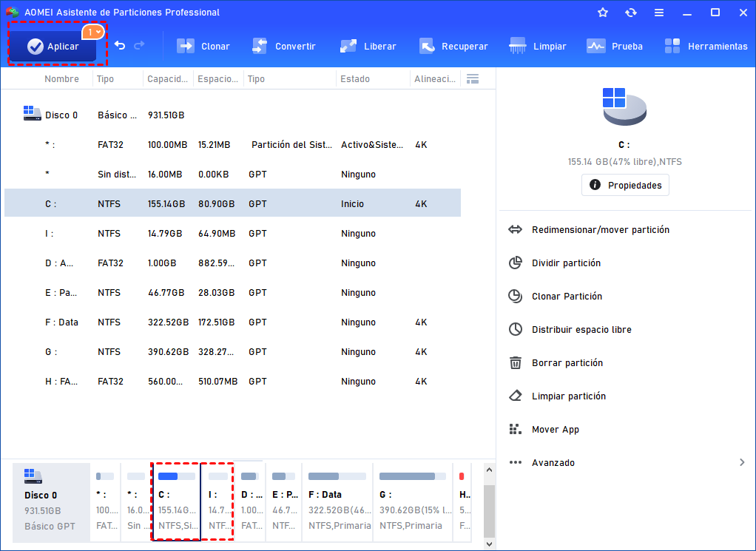Open the Prueba toolbar menu

(x=614, y=47)
